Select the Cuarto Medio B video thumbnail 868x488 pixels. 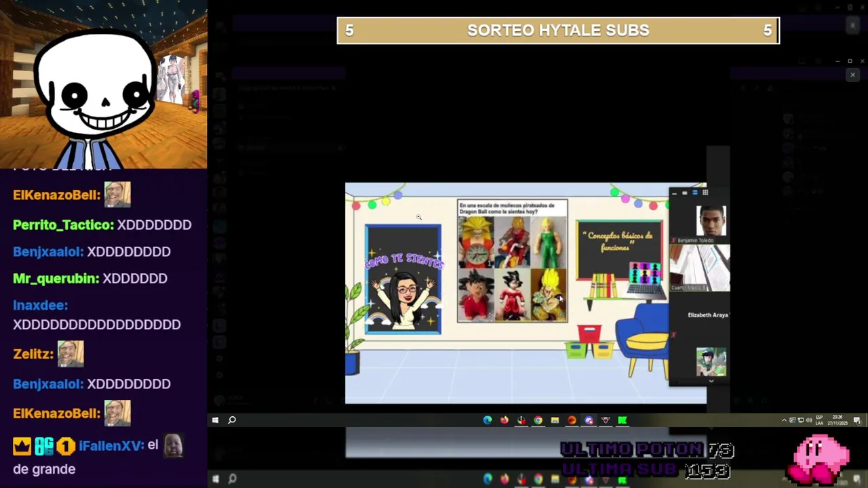point(700,268)
